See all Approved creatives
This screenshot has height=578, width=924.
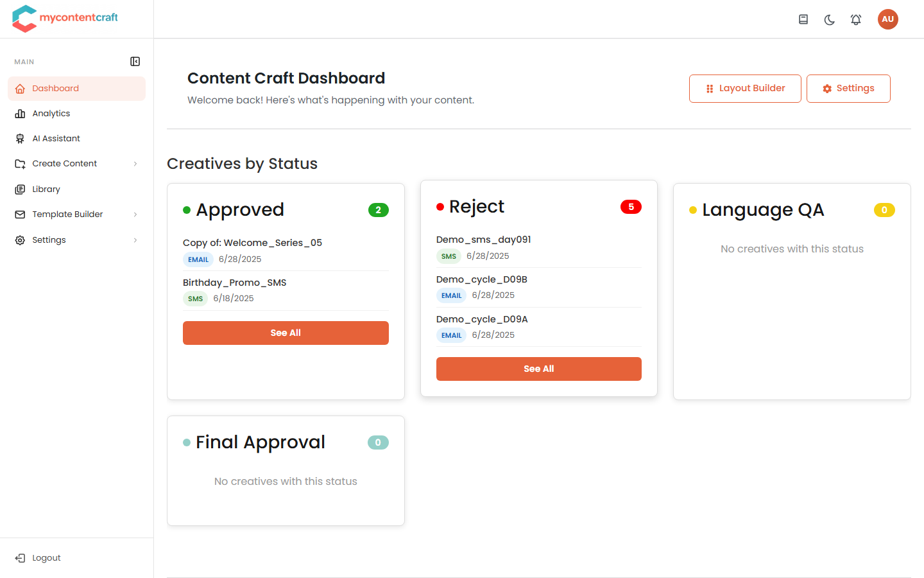tap(286, 333)
